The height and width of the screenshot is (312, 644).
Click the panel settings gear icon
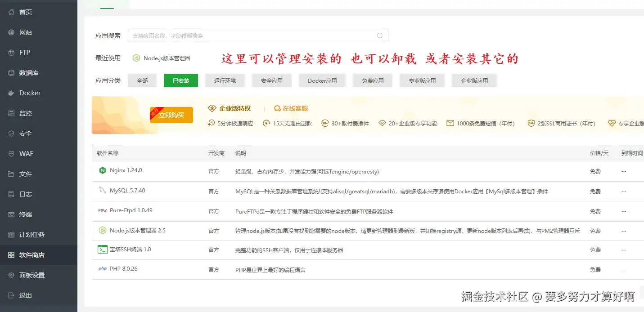point(11,275)
